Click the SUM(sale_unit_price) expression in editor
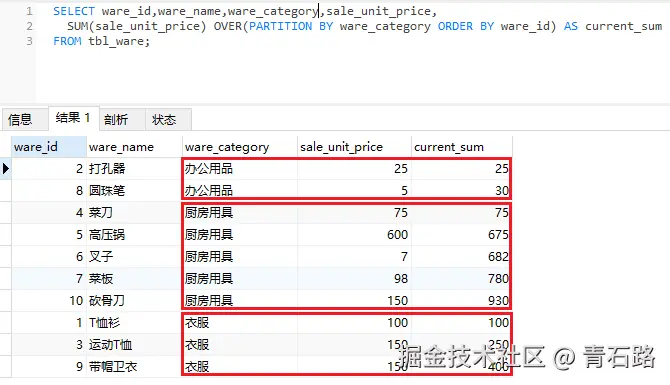The width and height of the screenshot is (670, 385). click(136, 26)
